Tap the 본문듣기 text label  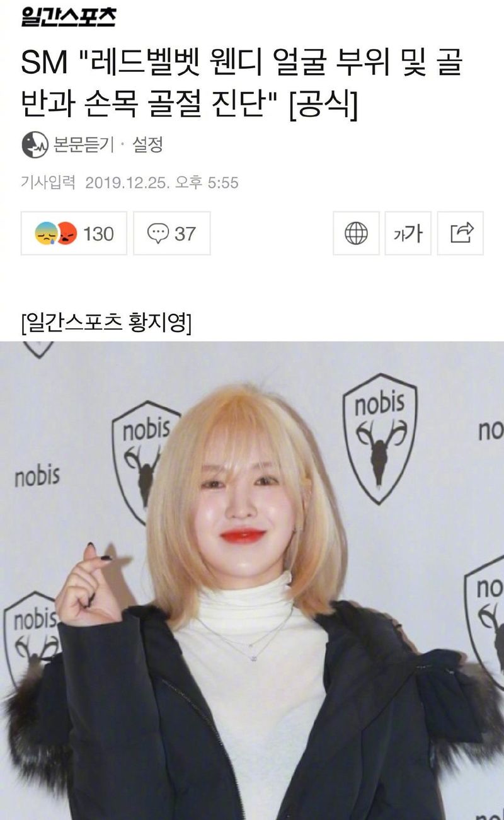pos(83,145)
